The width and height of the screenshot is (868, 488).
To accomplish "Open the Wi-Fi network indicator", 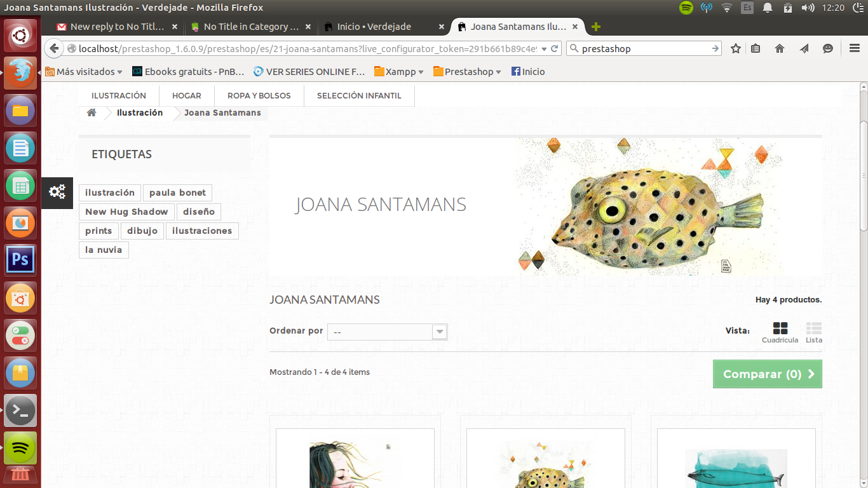I will click(726, 8).
